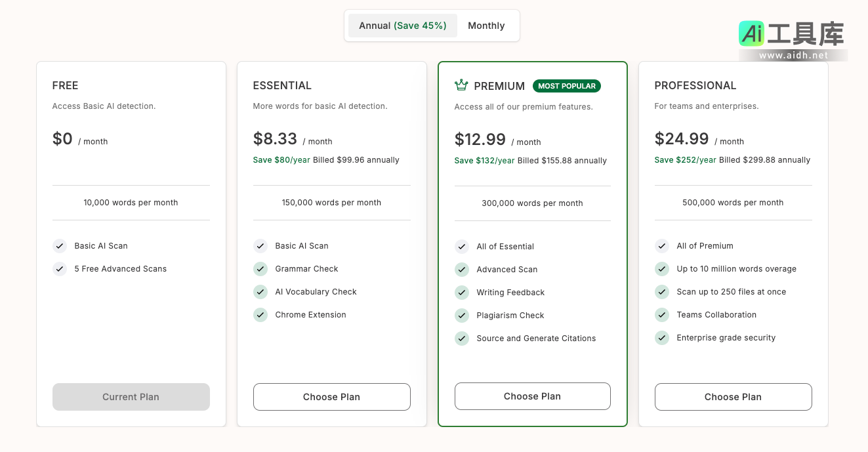868x452 pixels.
Task: Choose the Professional plan
Action: [x=733, y=397]
